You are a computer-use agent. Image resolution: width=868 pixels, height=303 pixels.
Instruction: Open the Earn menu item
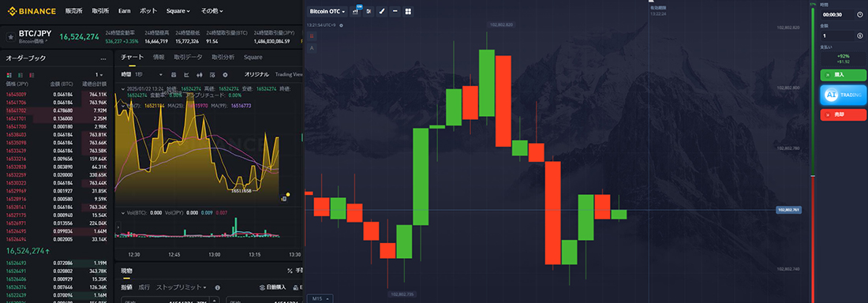[x=125, y=11]
